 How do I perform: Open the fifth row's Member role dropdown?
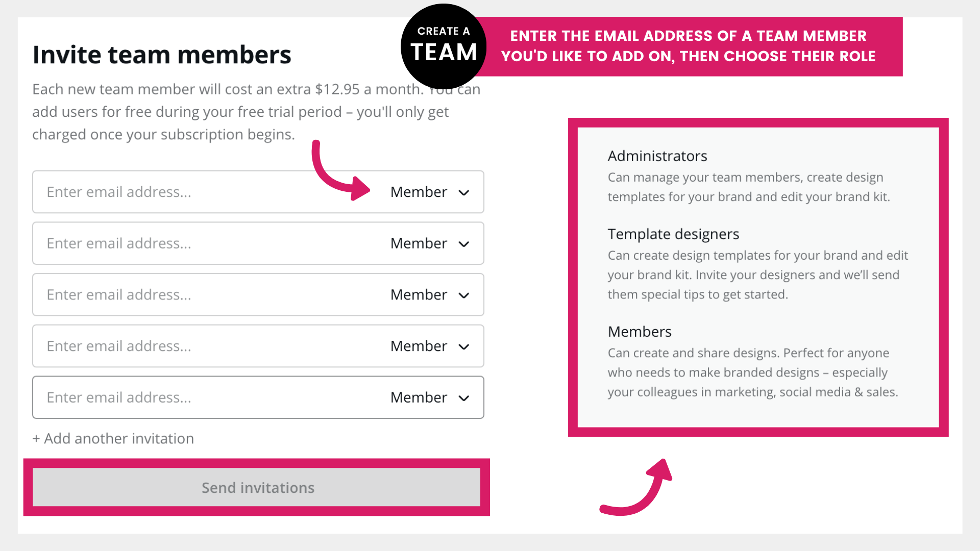tap(429, 397)
